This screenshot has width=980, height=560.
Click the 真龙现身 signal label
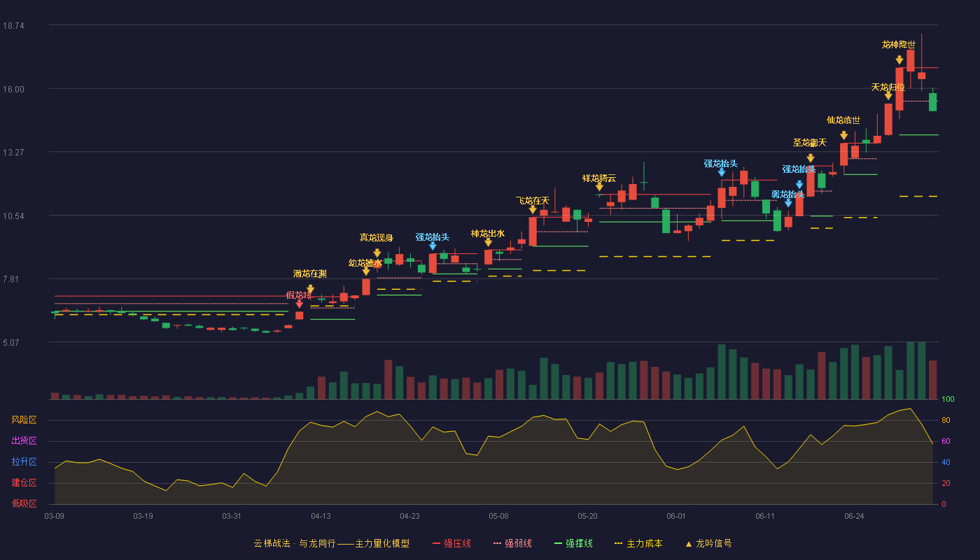377,238
